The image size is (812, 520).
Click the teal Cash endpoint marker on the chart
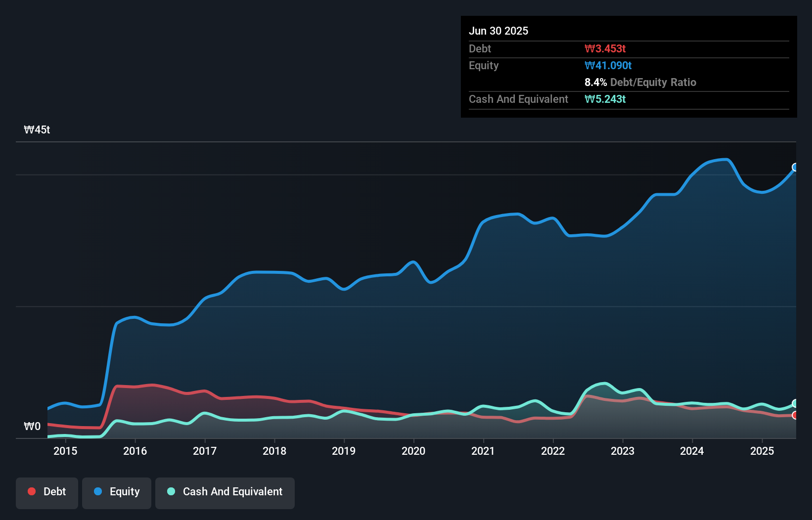795,403
